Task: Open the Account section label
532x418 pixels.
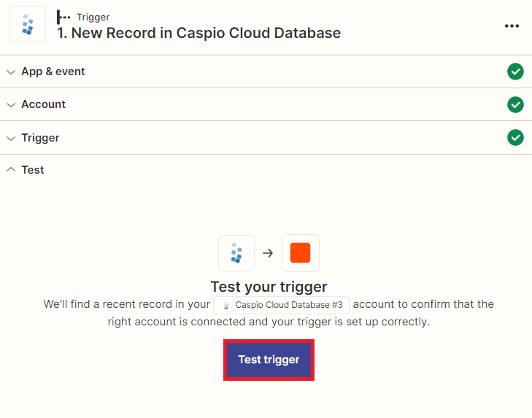Action: (x=43, y=104)
